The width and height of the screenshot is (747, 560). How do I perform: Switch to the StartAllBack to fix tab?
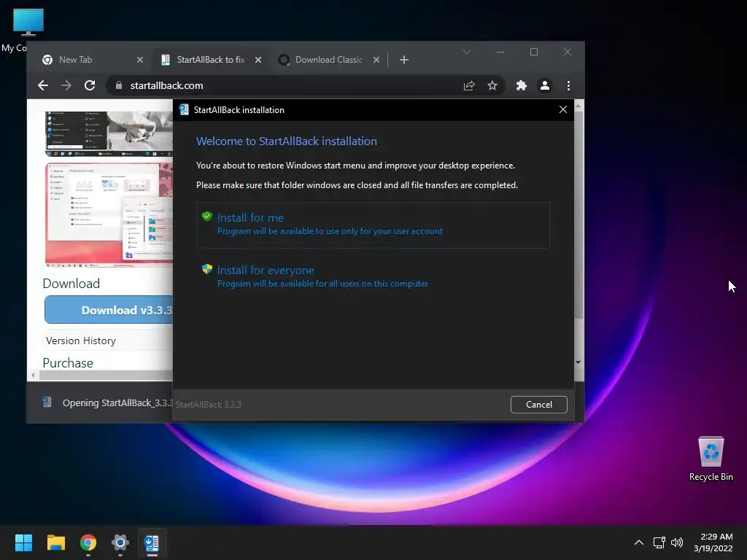[x=211, y=60]
